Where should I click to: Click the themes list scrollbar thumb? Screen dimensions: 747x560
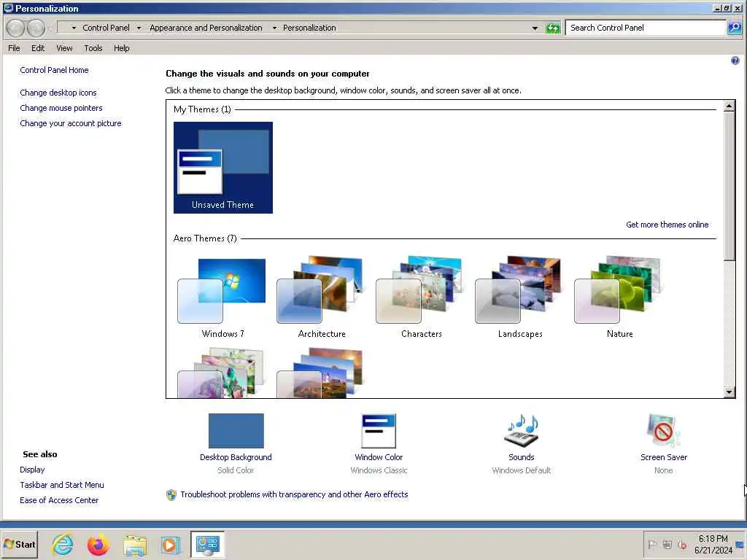(x=729, y=186)
